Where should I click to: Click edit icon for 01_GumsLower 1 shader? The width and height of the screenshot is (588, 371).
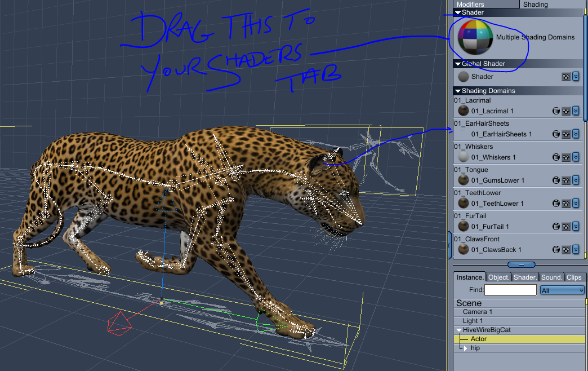pyautogui.click(x=566, y=180)
